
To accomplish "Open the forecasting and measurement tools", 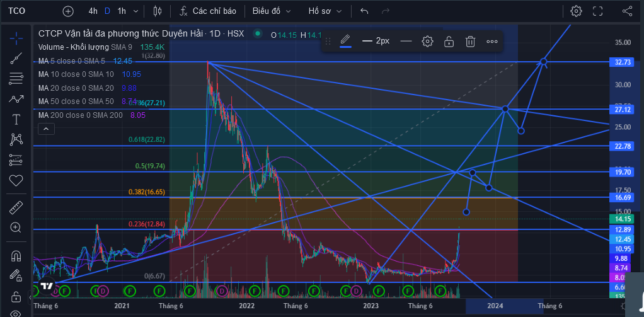I will tap(16, 160).
